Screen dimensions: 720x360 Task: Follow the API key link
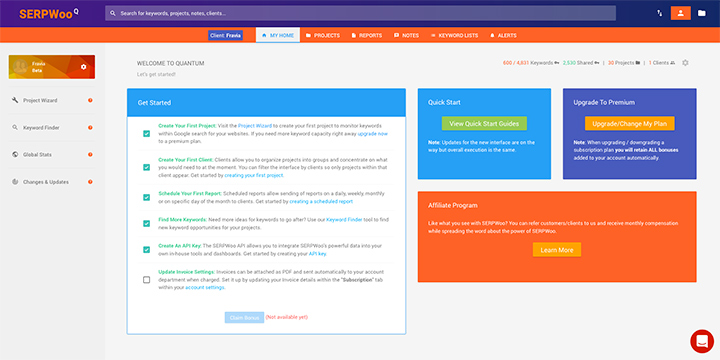pyautogui.click(x=317, y=253)
